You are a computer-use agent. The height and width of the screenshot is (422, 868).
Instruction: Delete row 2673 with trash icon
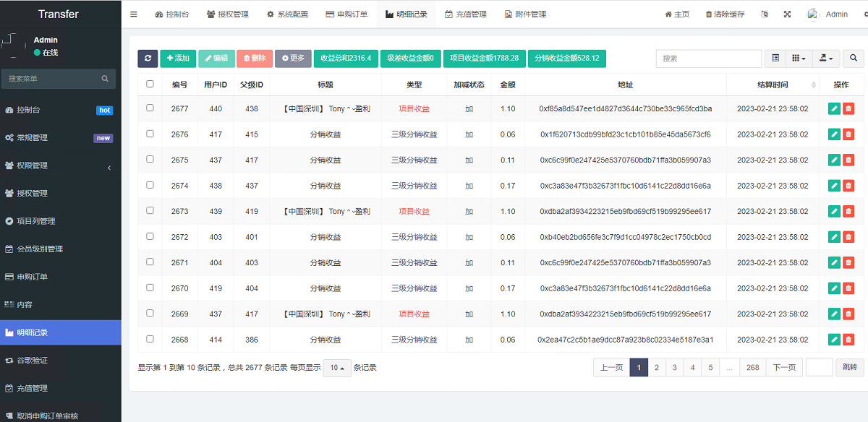click(x=848, y=211)
